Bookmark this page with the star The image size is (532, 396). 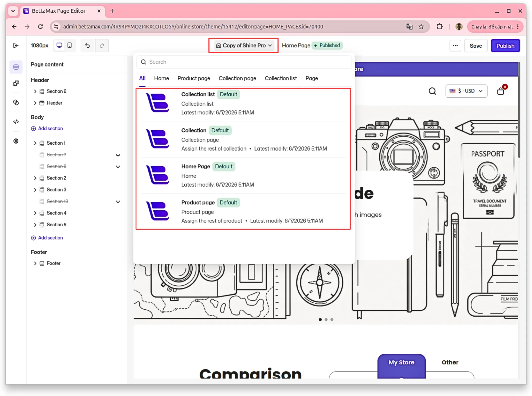click(421, 27)
